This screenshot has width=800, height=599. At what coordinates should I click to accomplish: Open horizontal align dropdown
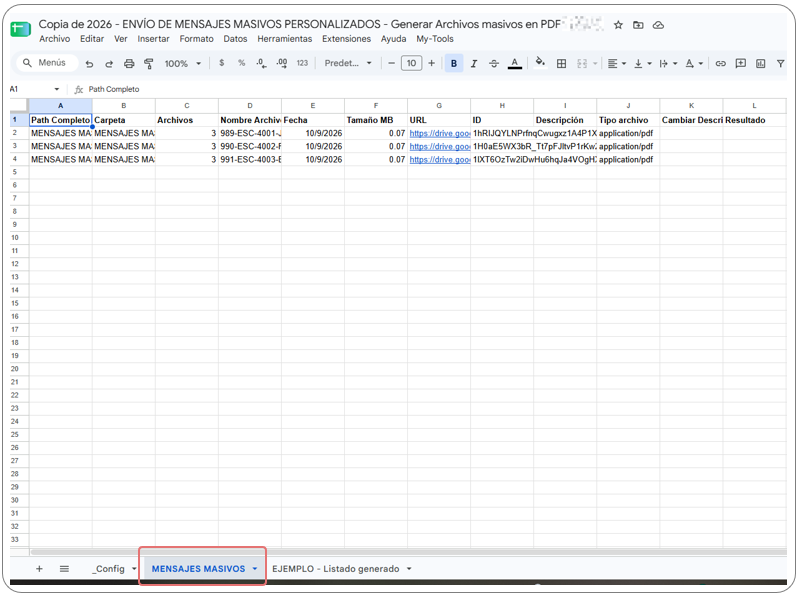point(616,64)
